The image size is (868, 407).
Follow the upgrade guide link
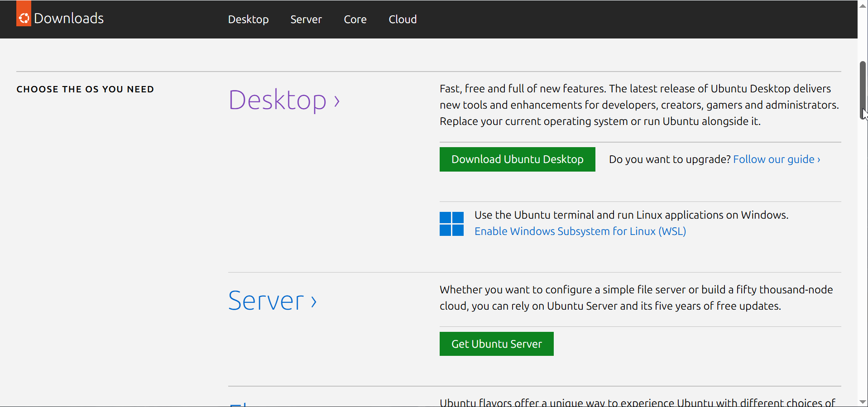pyautogui.click(x=777, y=159)
